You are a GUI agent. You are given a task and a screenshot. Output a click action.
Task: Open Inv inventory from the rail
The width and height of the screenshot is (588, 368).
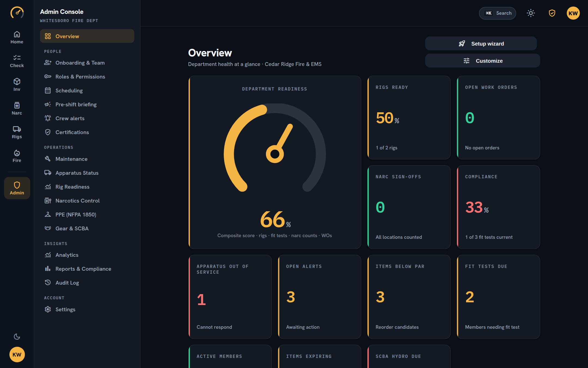[17, 85]
